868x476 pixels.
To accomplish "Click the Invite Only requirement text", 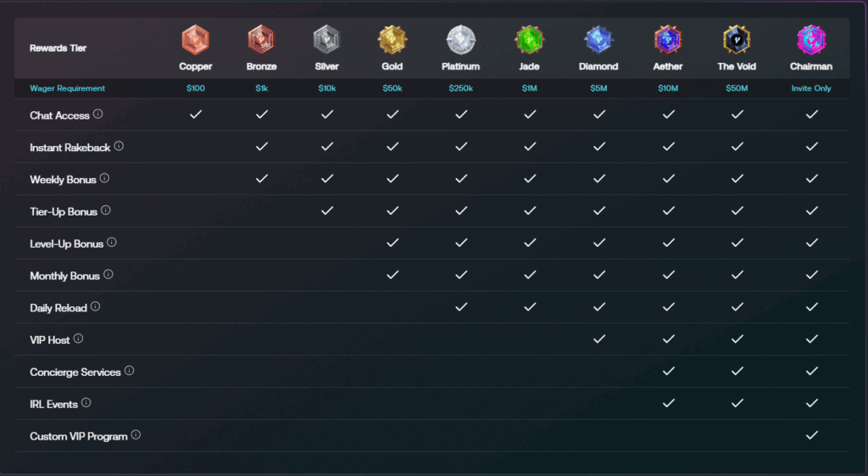I will coord(811,88).
